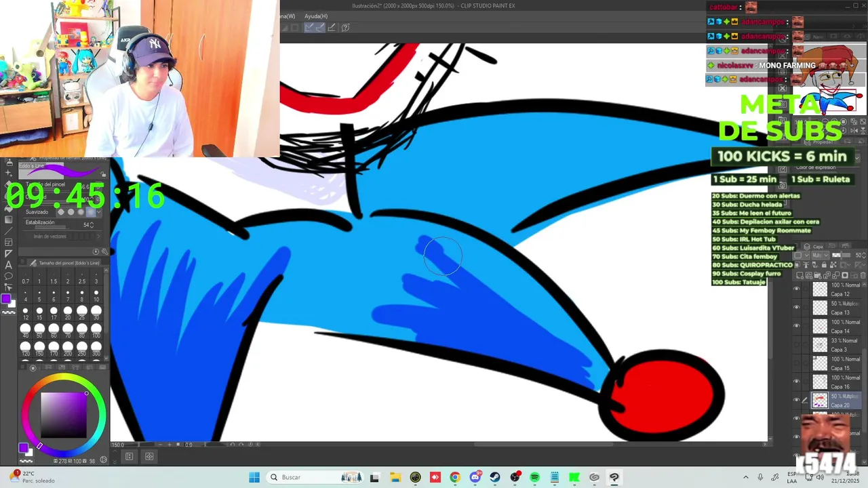Viewport: 868px width, 488px height.
Task: Open the Ayuda(H) menu
Action: [x=316, y=16]
